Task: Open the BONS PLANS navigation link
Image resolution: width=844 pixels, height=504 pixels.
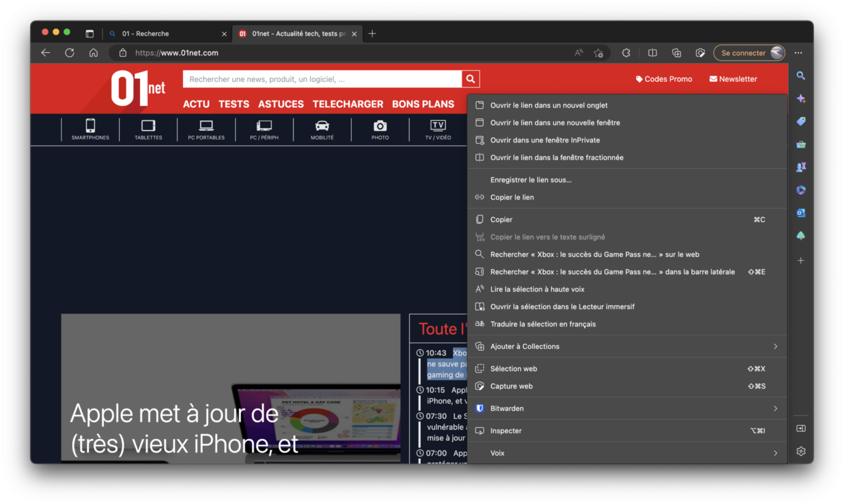Action: pyautogui.click(x=423, y=104)
